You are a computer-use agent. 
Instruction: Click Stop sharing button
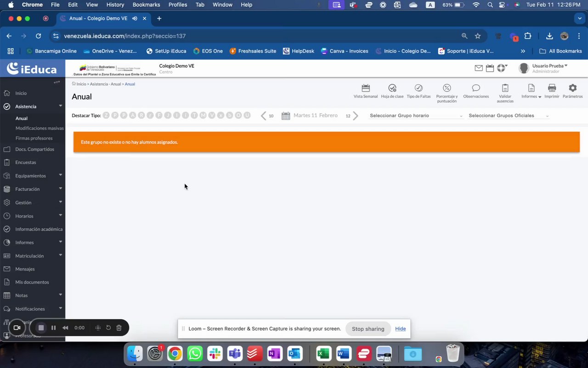click(x=368, y=329)
